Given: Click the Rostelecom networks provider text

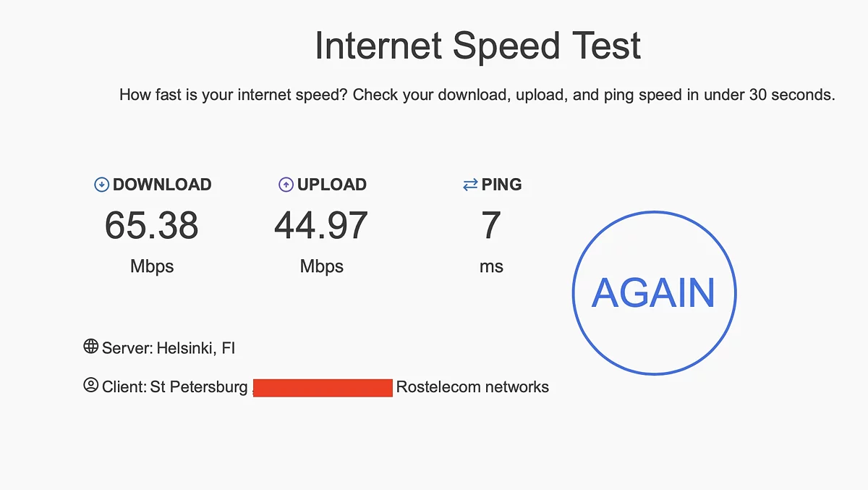Looking at the screenshot, I should pyautogui.click(x=472, y=387).
